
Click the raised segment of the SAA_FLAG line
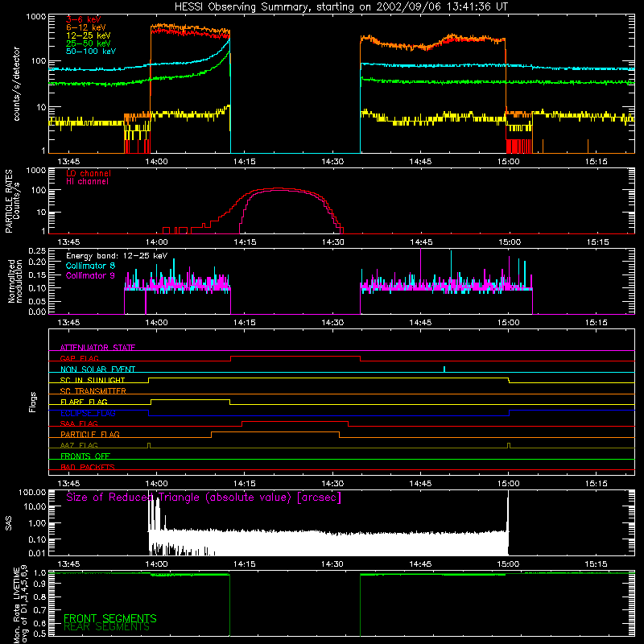[295, 421]
